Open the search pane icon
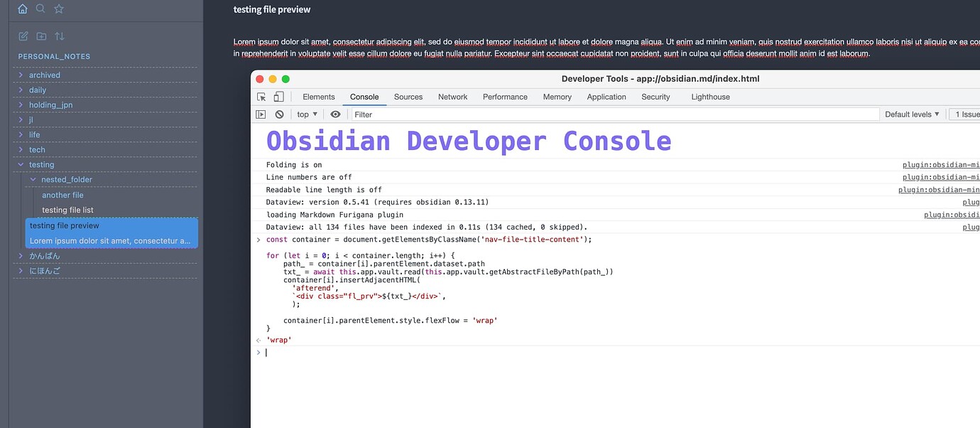The height and width of the screenshot is (428, 980). (x=40, y=9)
